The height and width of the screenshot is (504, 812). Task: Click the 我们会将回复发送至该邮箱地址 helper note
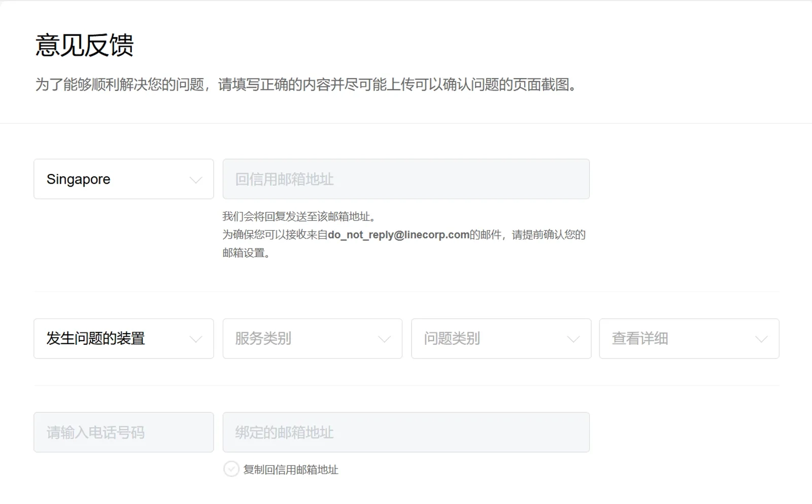[299, 217]
